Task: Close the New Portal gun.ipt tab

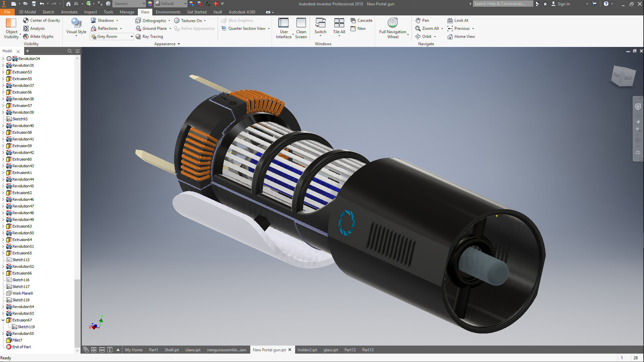Action: pos(290,350)
